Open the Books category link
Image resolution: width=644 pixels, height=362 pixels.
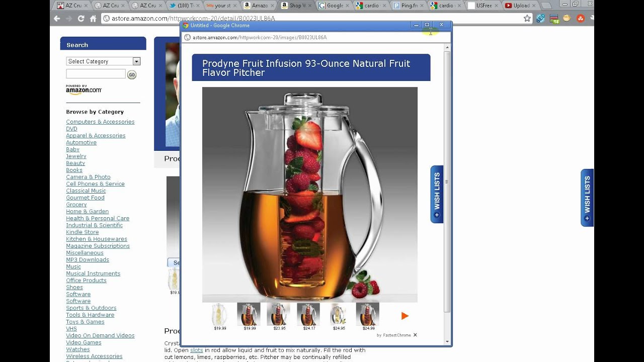74,170
